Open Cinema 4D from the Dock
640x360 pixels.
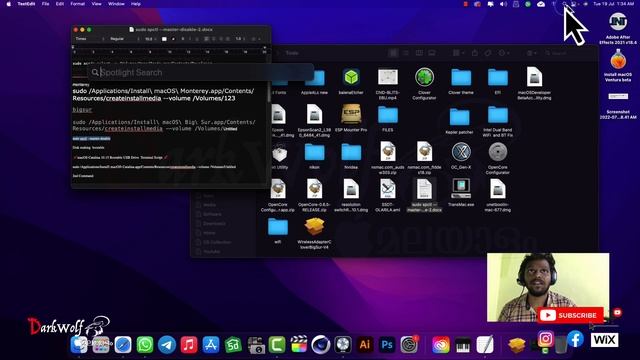(321, 345)
